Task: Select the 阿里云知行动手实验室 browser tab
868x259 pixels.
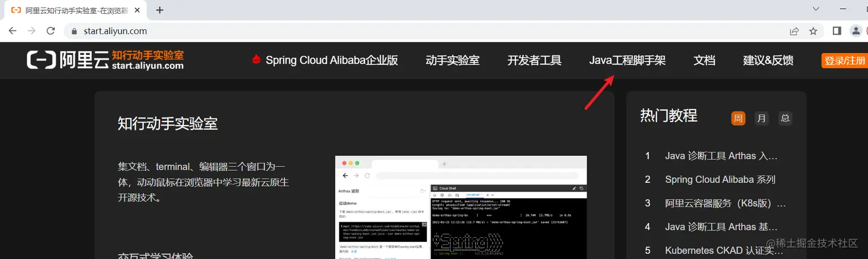Action: pyautogui.click(x=74, y=10)
